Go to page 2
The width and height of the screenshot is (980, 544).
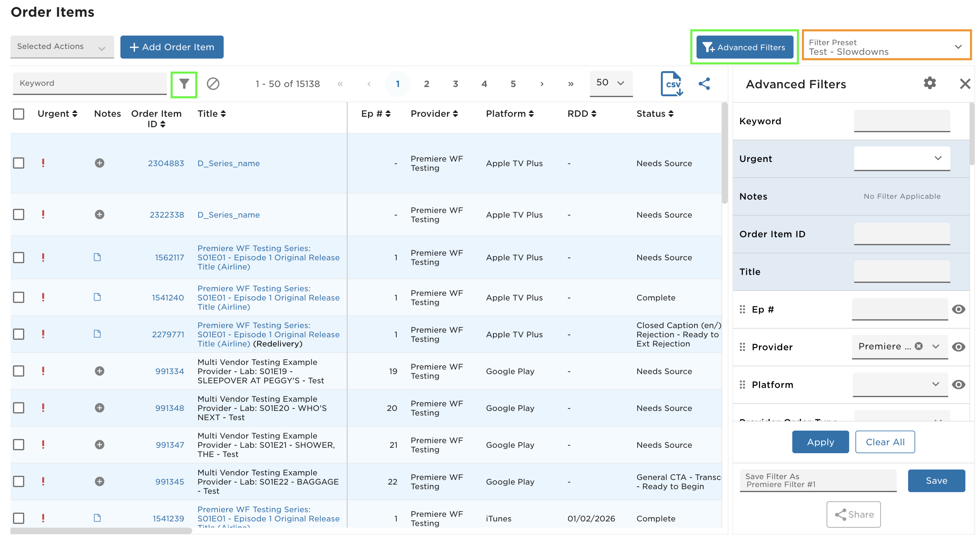426,84
